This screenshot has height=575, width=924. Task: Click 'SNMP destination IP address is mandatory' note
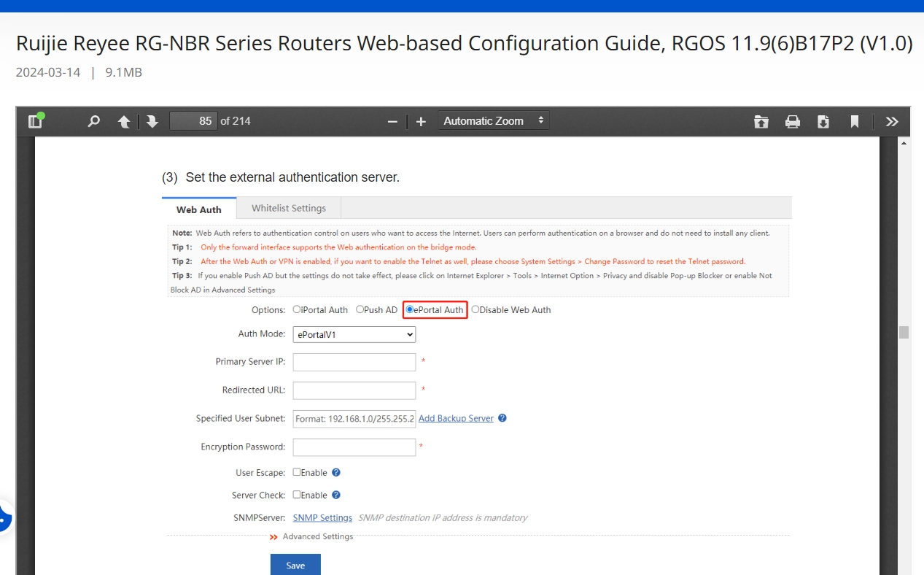(443, 517)
